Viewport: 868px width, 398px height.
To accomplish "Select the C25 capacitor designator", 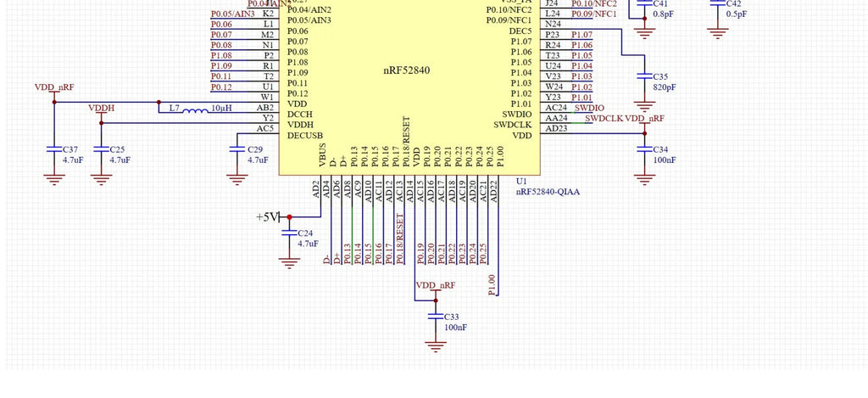I will (117, 149).
